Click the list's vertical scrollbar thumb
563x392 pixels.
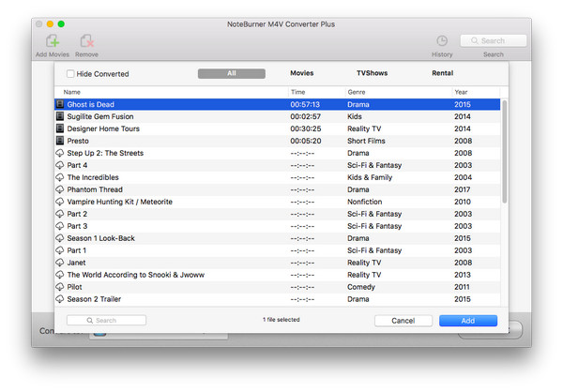(505, 152)
